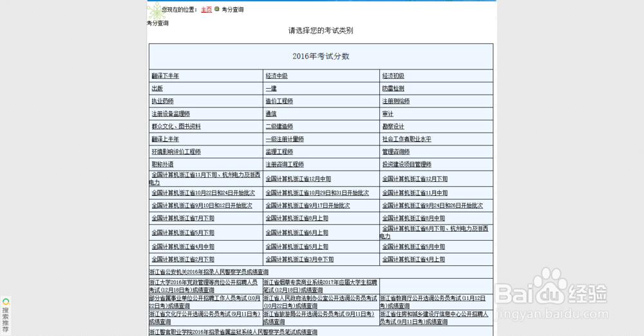Viewport: 644px width, 336px height.
Task: Open 一级注册计量师 link
Action: coord(285,139)
